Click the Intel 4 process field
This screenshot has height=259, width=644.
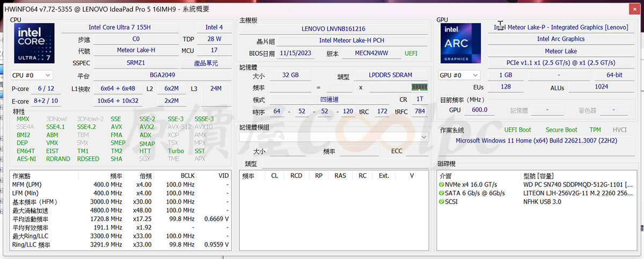[x=214, y=27]
